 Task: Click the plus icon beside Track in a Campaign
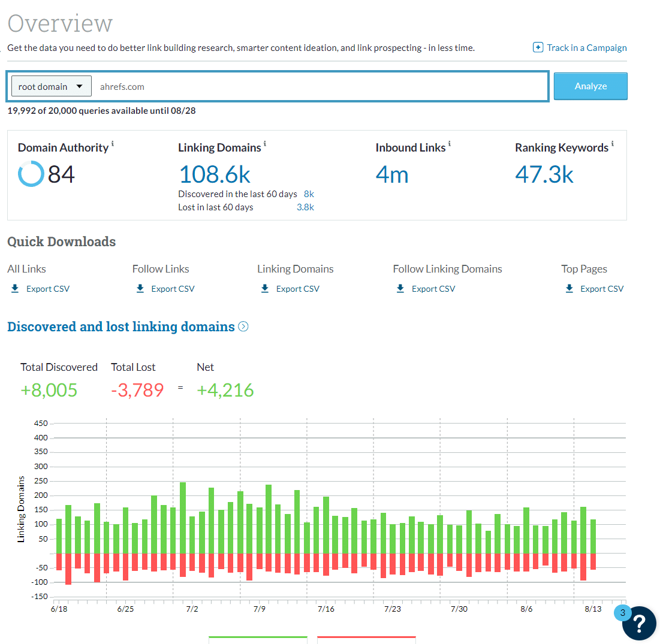pyautogui.click(x=538, y=47)
